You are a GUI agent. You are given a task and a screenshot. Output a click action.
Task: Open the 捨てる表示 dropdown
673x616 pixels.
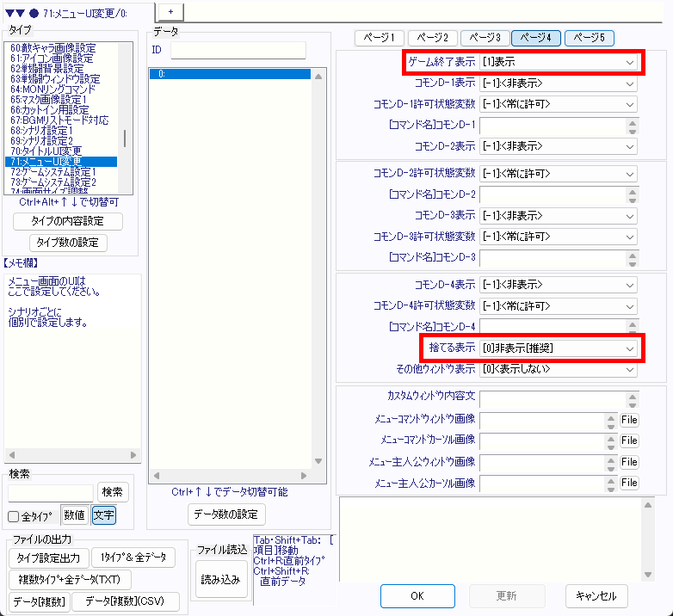559,348
